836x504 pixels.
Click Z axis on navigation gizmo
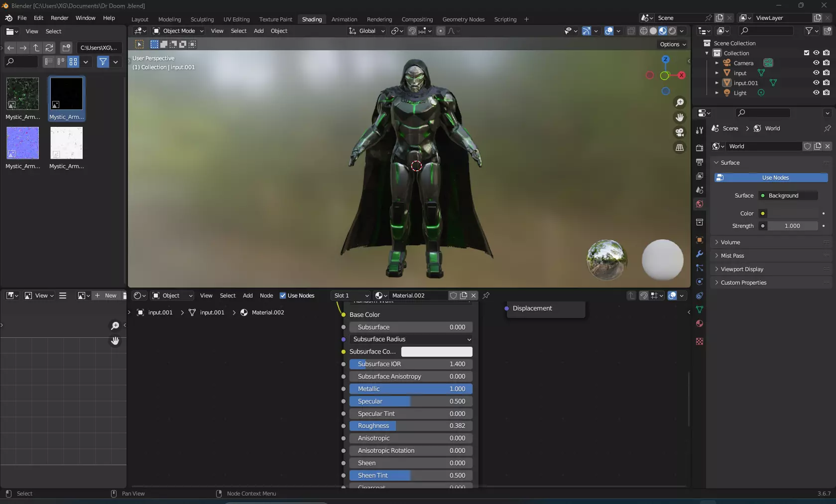[666, 59]
